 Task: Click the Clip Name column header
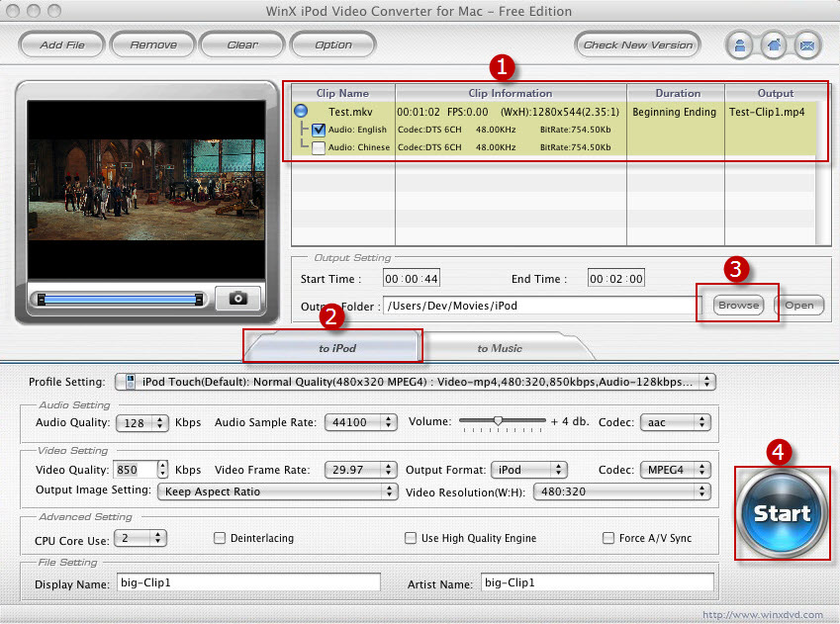[x=343, y=93]
